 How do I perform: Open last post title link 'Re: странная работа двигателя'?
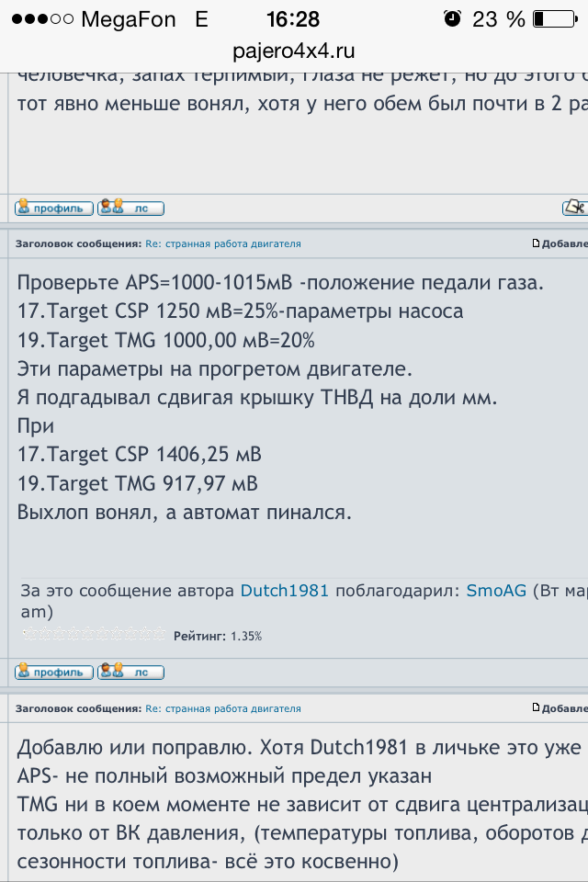[x=223, y=708]
